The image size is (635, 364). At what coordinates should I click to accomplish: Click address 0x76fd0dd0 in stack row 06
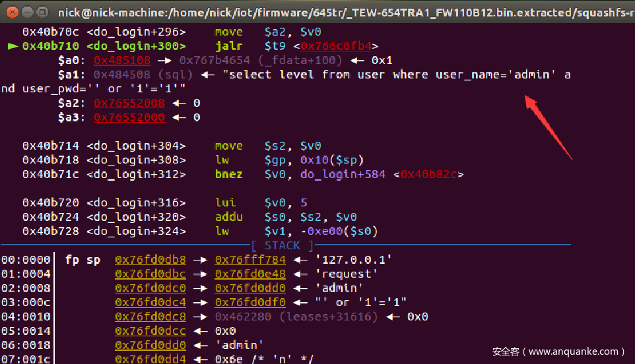(x=150, y=345)
